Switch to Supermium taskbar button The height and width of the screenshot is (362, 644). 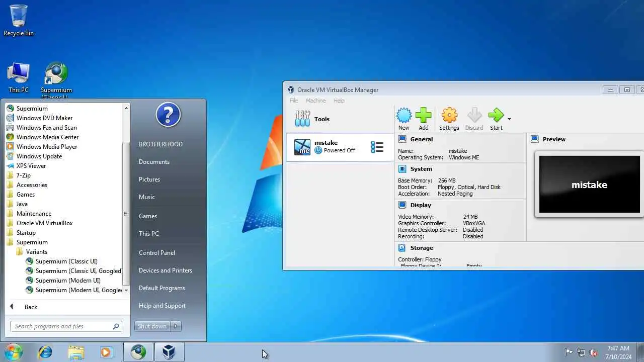(x=138, y=352)
